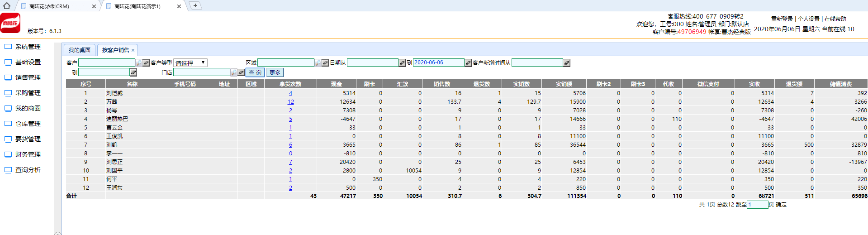Switch to 我的桌面 tab
Image resolution: width=868 pixels, height=235 pixels.
click(x=80, y=50)
